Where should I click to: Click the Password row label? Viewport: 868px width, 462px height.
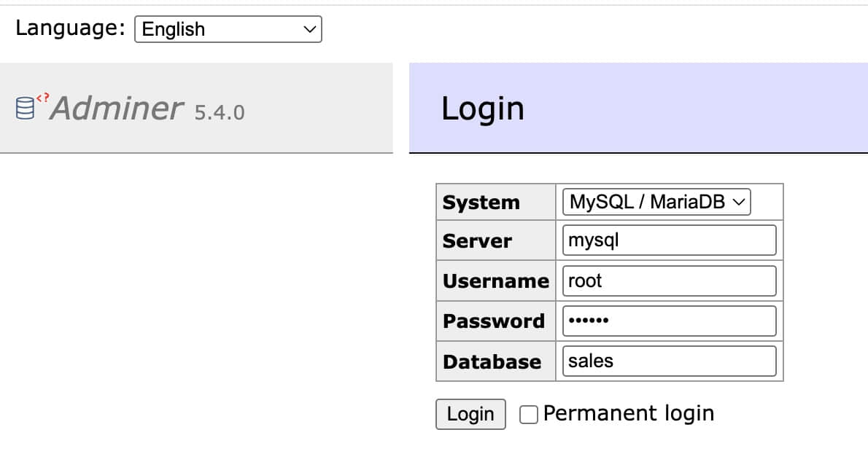[x=493, y=321]
